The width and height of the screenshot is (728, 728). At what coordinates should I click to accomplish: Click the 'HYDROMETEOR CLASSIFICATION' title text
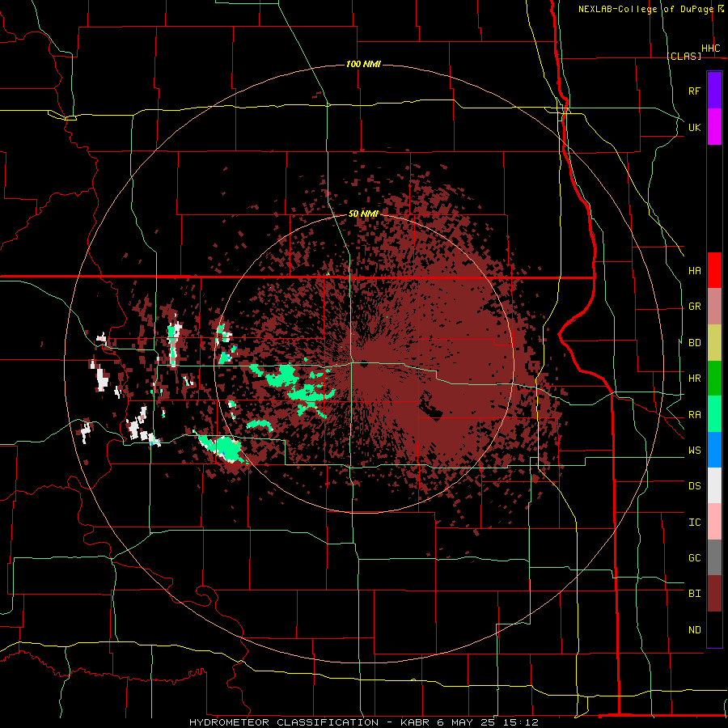point(284,722)
